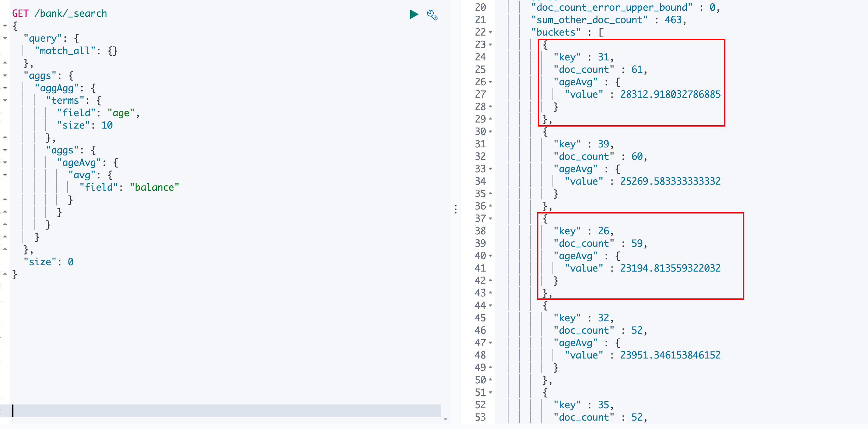Collapse the first highlighted bucket at line 23
This screenshot has width=868, height=429.
coord(490,45)
